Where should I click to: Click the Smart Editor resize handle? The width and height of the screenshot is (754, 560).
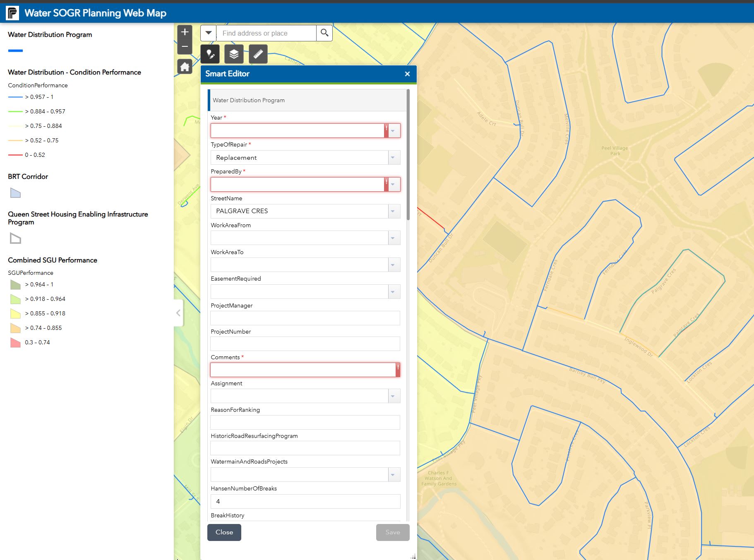point(413,556)
